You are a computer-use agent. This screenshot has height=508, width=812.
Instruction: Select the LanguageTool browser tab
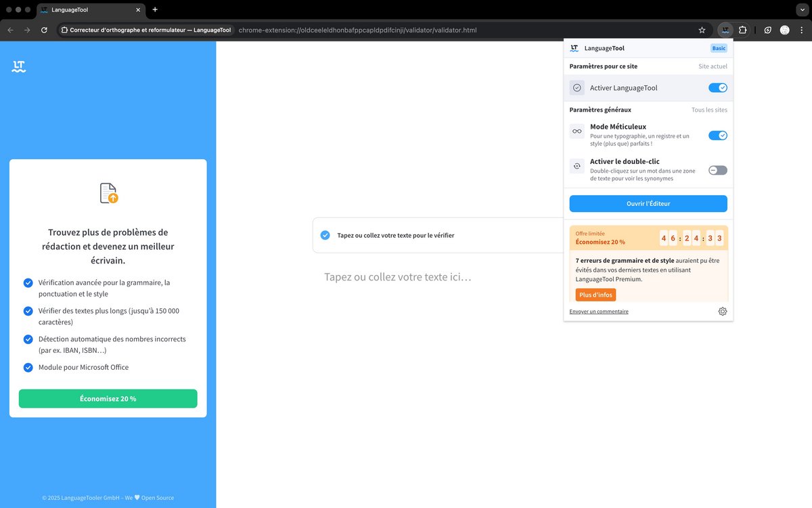pyautogui.click(x=91, y=10)
